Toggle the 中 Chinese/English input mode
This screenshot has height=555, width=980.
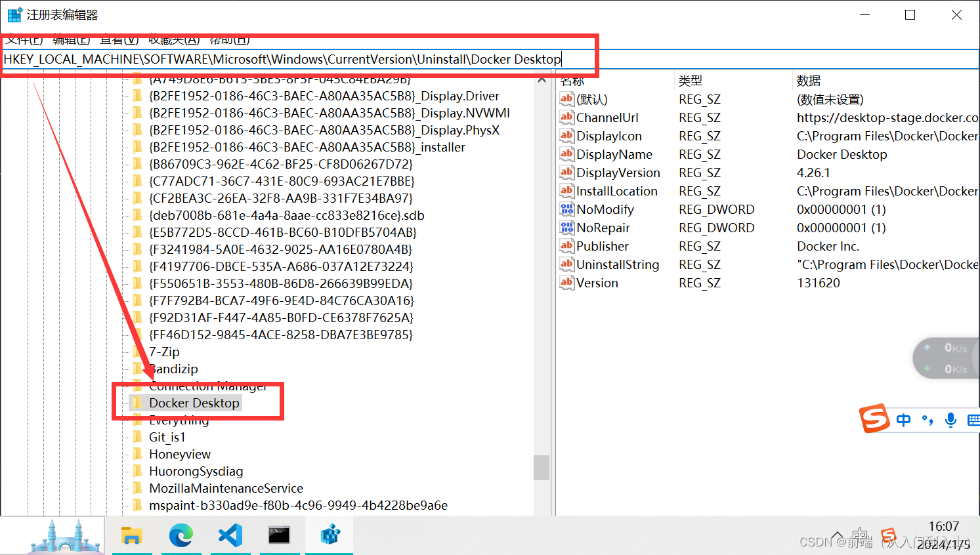pyautogui.click(x=904, y=420)
